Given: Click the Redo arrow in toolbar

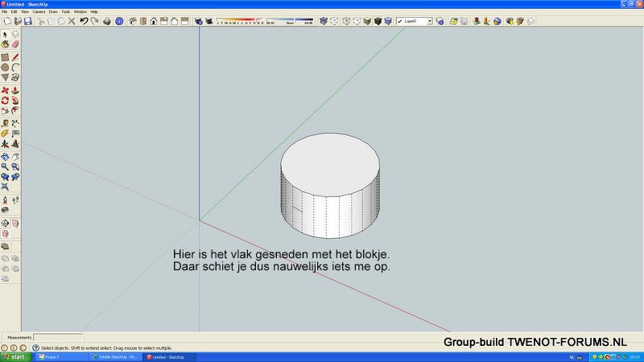Looking at the screenshot, I should coord(94,21).
